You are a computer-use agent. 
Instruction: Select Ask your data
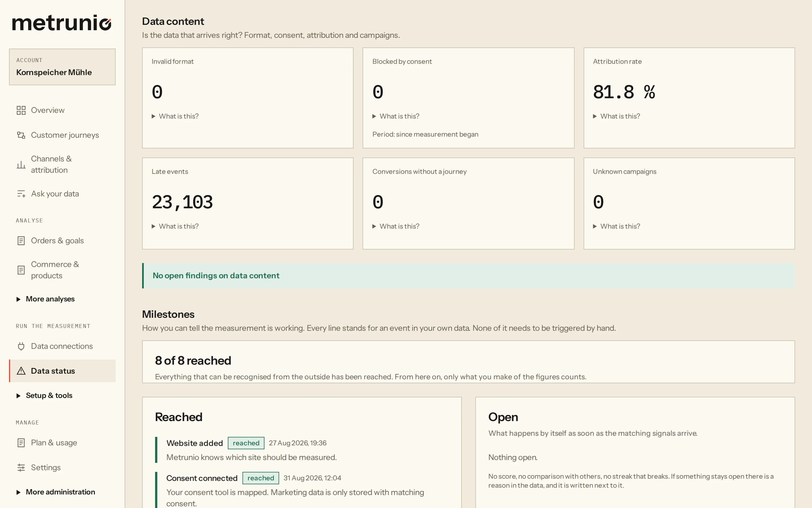point(62,194)
